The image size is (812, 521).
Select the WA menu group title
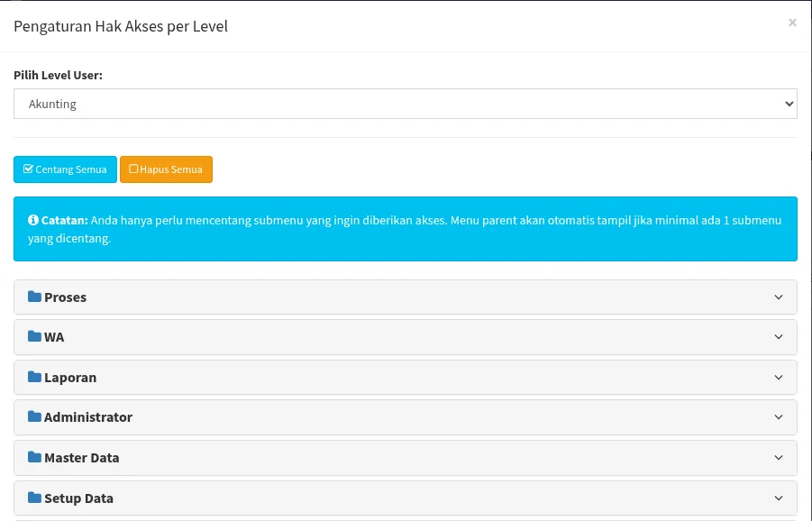pyautogui.click(x=54, y=337)
